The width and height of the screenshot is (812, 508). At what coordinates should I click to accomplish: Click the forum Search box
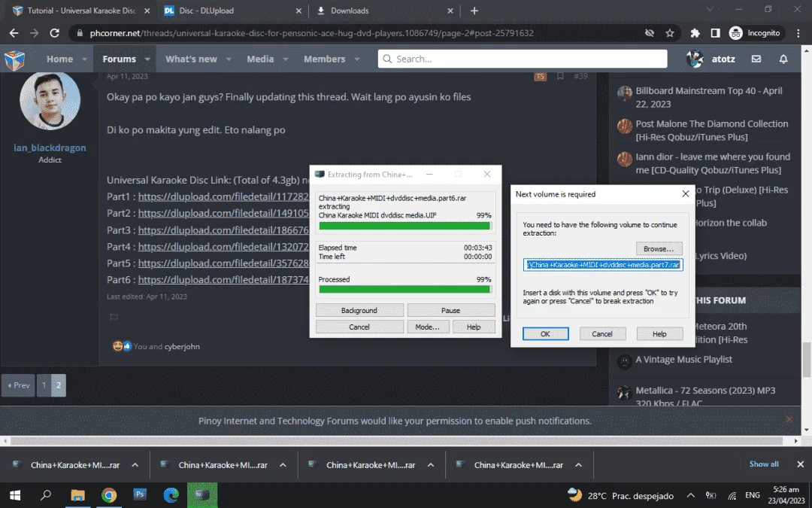[x=523, y=59]
